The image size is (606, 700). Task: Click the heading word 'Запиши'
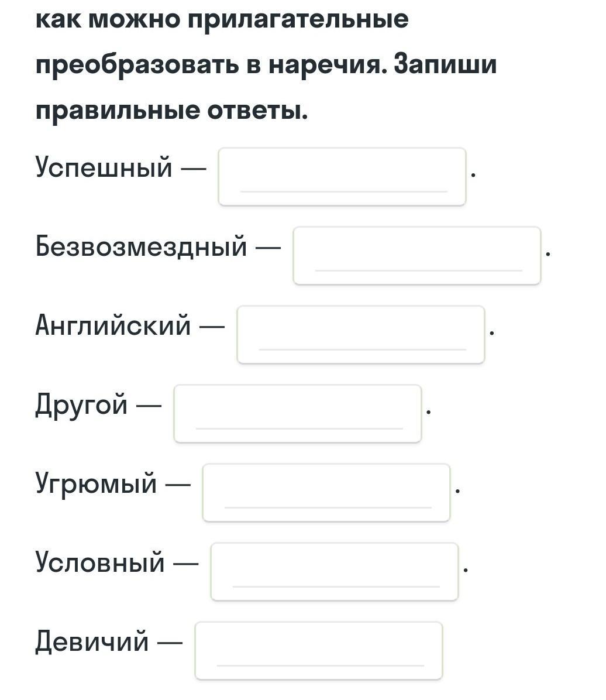[445, 64]
